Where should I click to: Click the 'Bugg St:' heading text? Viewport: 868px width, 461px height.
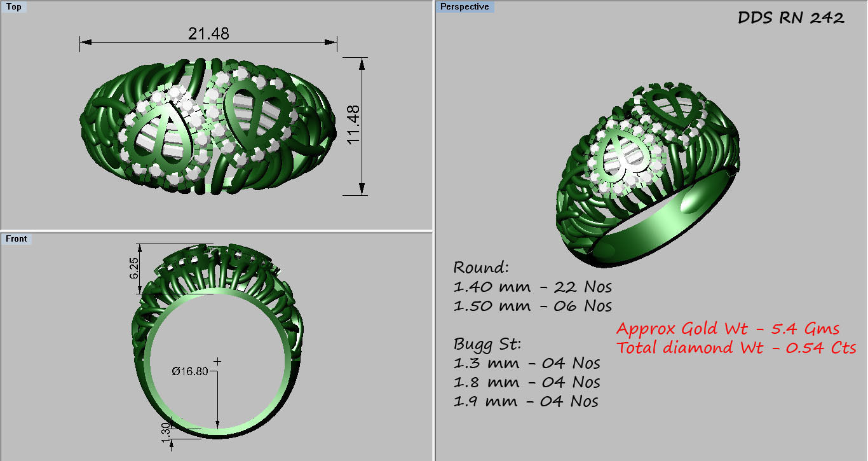coord(487,345)
